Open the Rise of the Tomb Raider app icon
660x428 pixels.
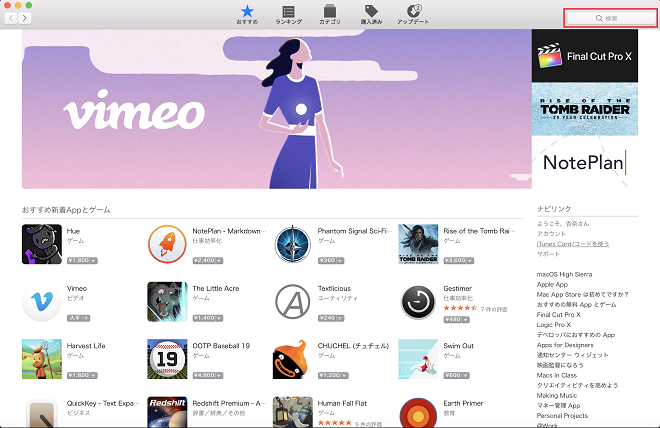pyautogui.click(x=418, y=244)
